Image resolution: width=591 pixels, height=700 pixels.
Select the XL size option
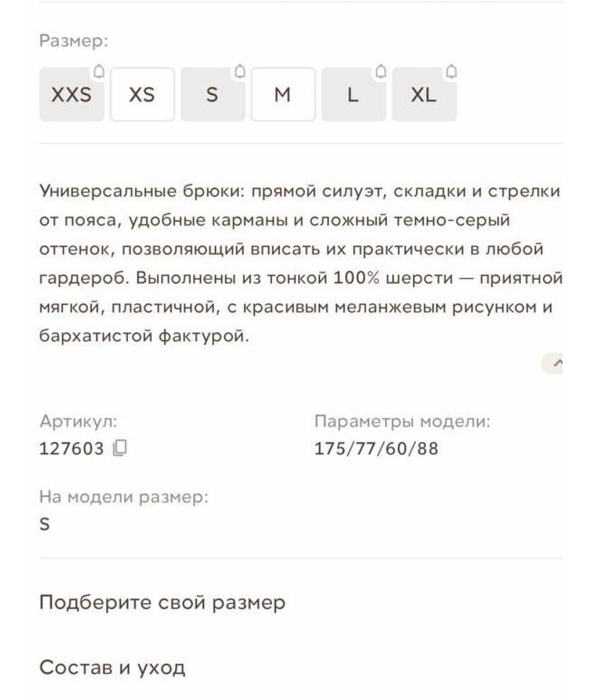click(x=424, y=95)
